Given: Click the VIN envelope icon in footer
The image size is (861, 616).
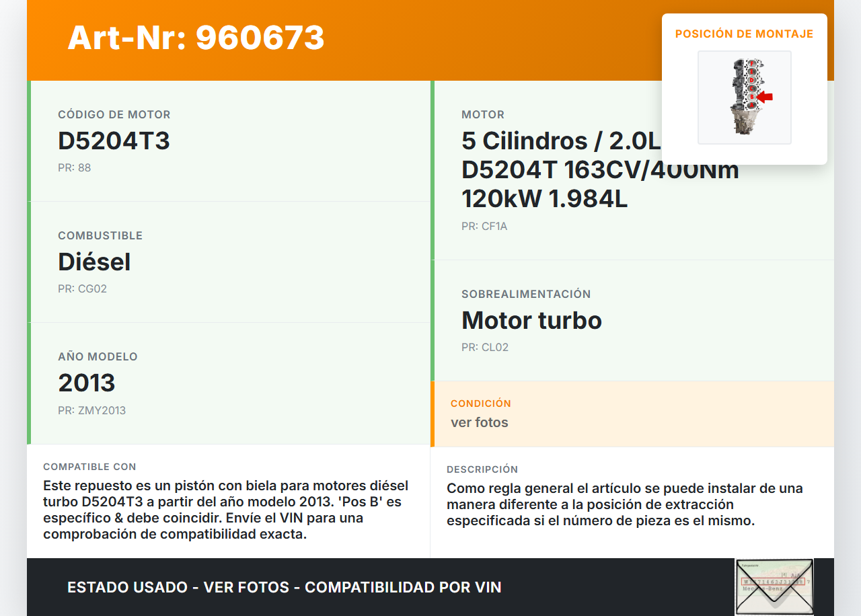Looking at the screenshot, I should [x=774, y=586].
